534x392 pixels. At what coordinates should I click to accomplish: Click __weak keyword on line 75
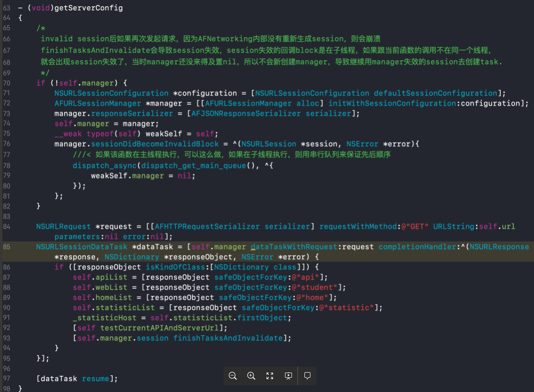(x=68, y=134)
